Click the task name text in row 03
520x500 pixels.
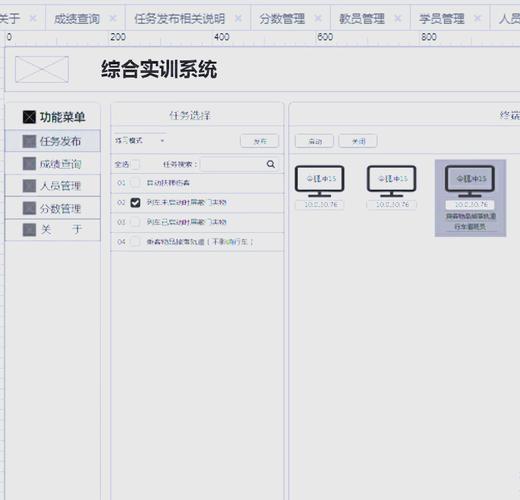point(186,222)
